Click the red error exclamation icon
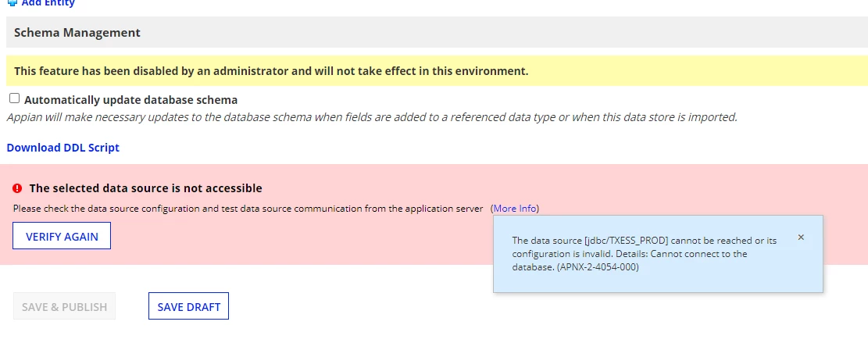868x343 pixels. tap(17, 188)
